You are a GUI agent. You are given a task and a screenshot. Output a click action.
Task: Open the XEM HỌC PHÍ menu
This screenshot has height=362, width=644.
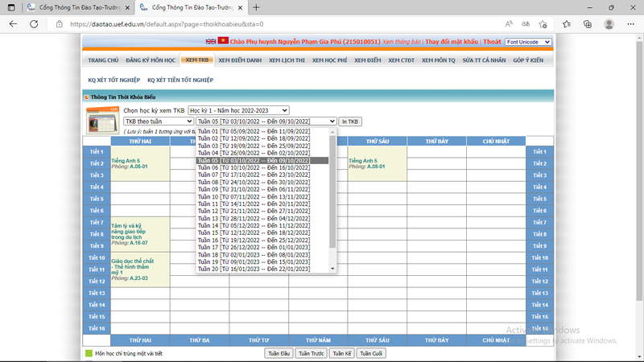point(329,60)
